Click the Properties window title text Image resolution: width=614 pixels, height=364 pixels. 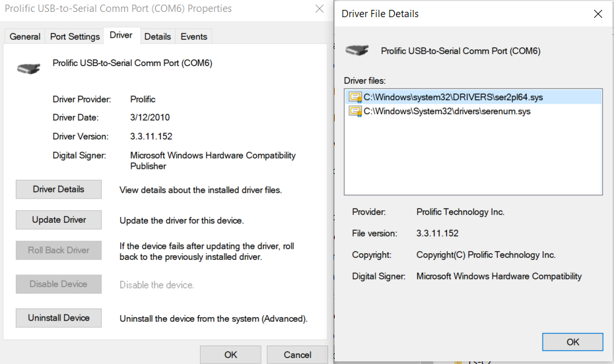118,9
